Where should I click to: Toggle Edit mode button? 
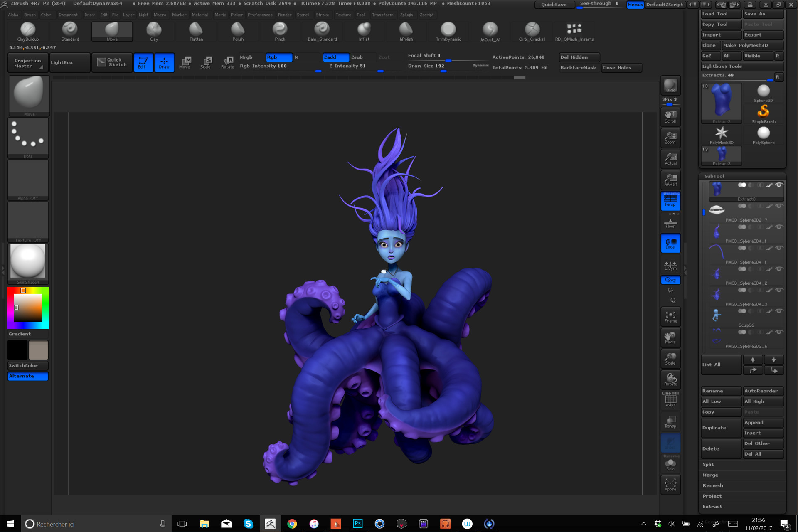(x=143, y=62)
